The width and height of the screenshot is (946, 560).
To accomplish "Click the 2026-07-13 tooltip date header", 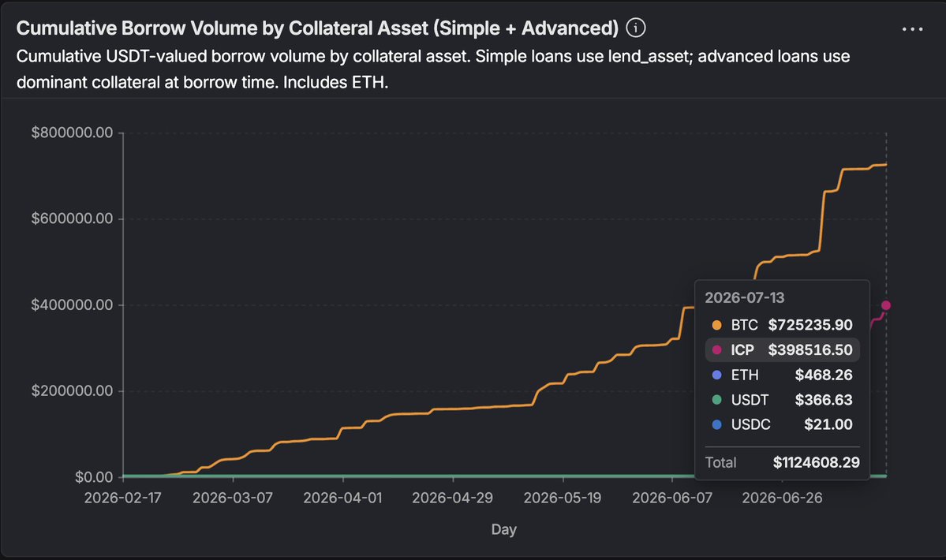I will pos(745,298).
